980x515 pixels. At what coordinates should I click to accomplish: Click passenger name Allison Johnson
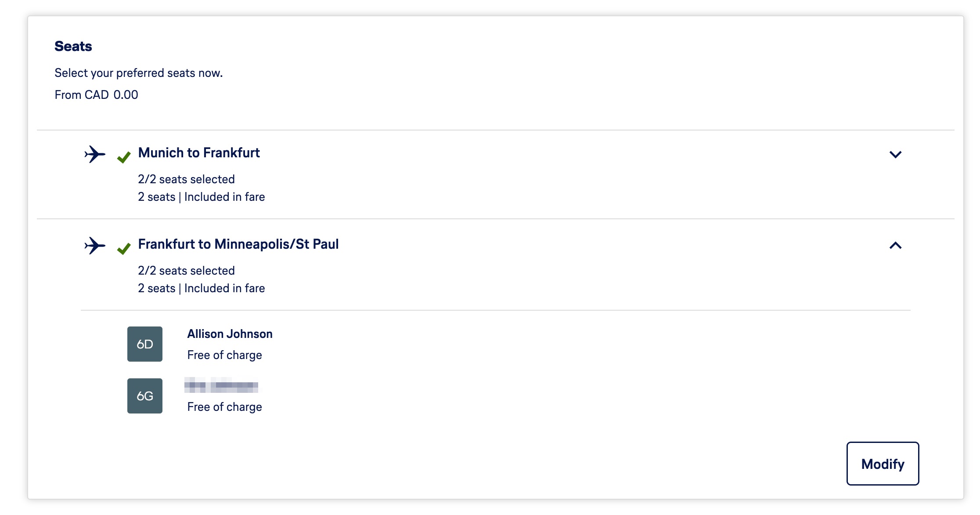click(230, 334)
